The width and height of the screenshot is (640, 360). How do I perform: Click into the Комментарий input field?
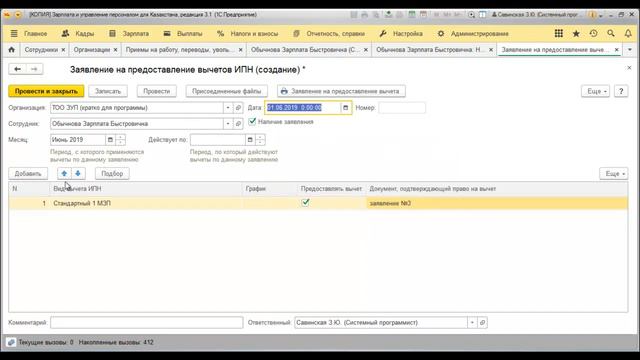point(147,322)
